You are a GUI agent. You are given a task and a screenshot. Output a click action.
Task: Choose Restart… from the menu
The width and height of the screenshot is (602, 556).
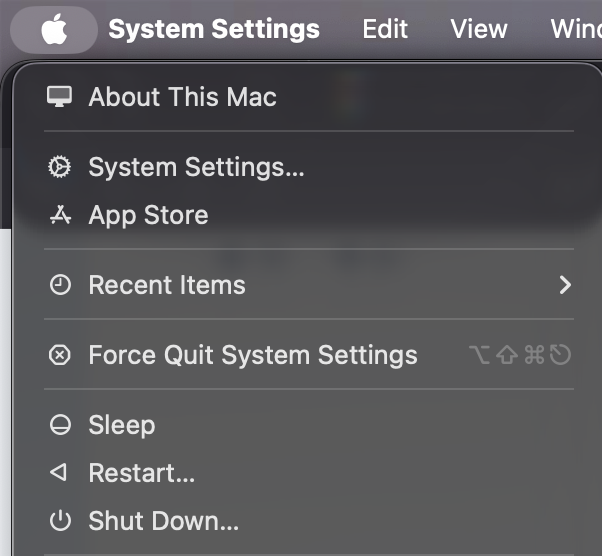[141, 472]
